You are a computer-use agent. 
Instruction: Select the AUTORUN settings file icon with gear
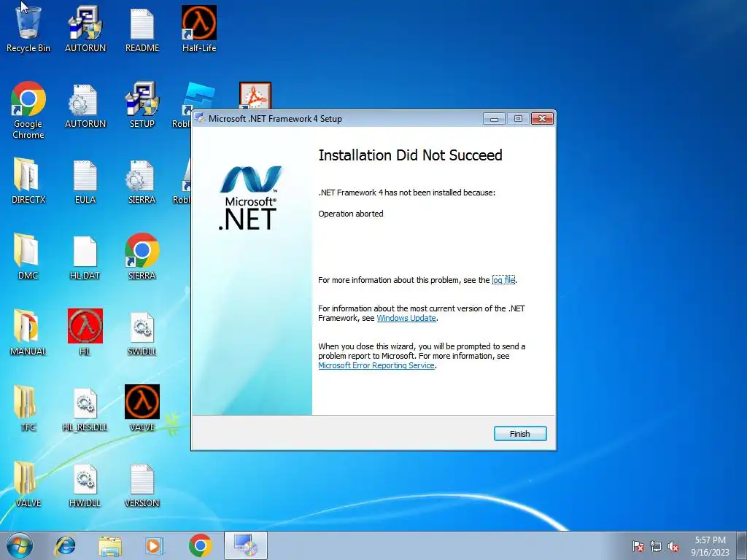click(x=85, y=106)
